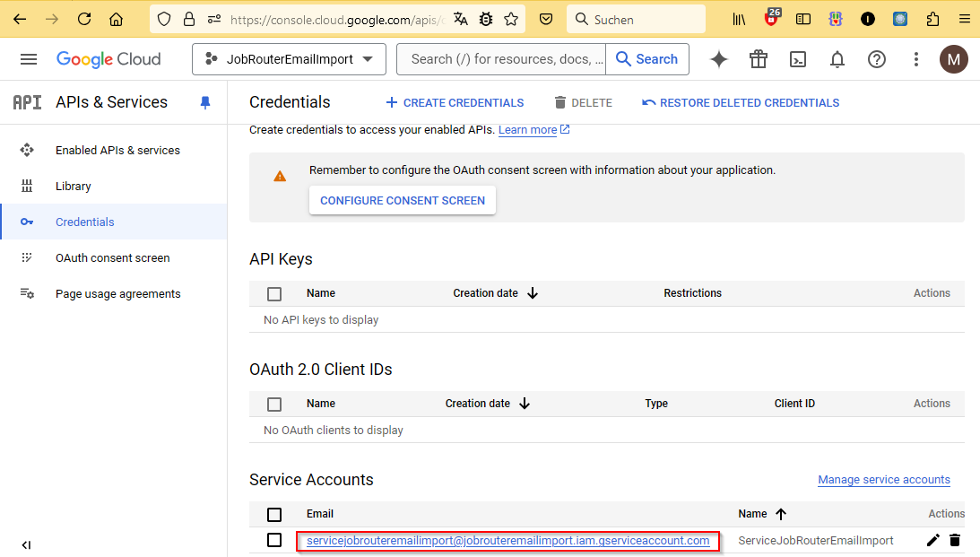Open the gifts and free trial icon
Viewport: 980px width, 557px height.
point(758,59)
